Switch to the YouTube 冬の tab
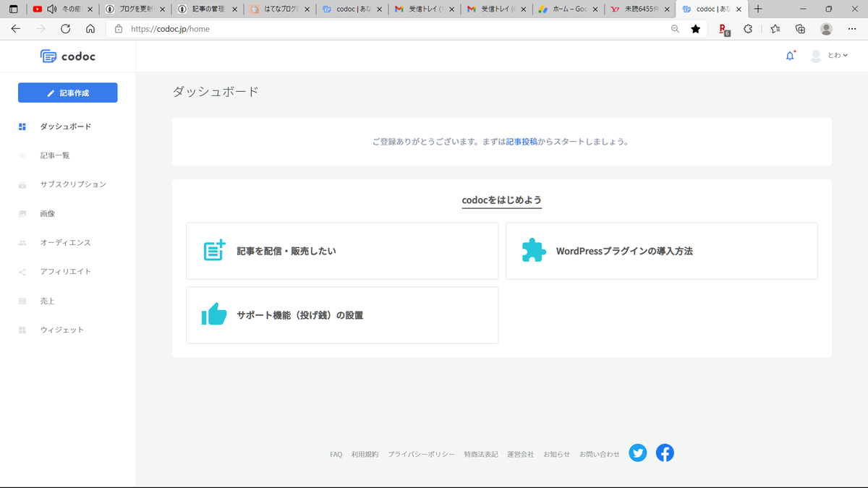 (61, 9)
